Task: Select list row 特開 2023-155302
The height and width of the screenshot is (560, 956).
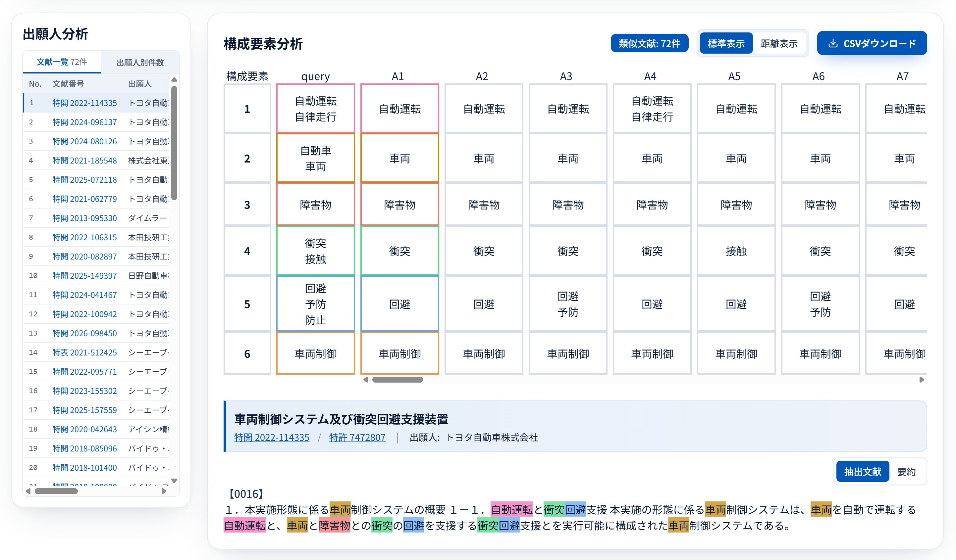Action: pos(96,391)
